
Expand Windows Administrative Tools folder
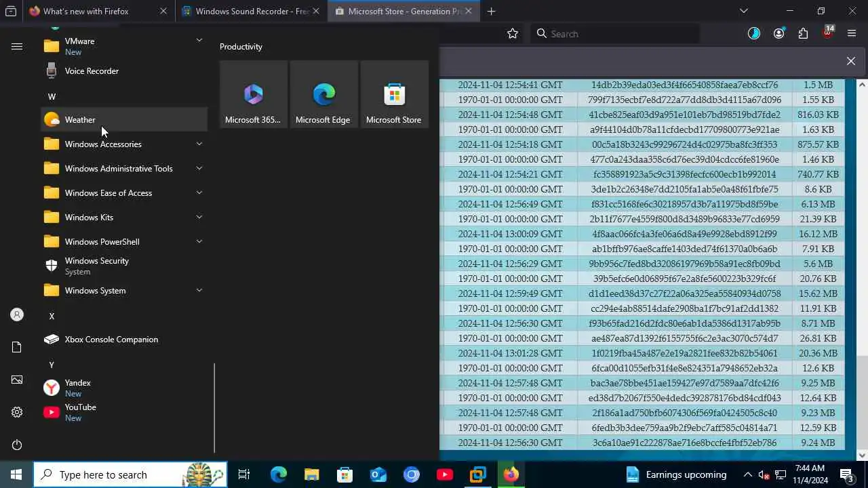[124, 169]
